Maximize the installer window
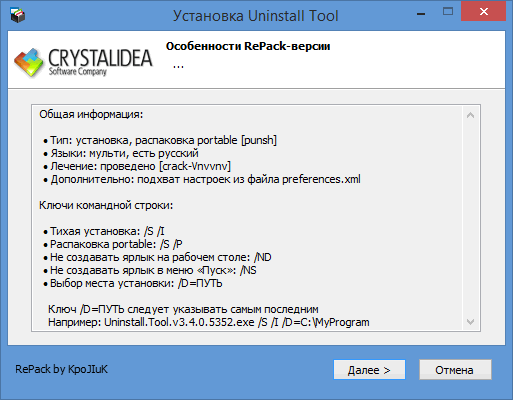Viewport: 513px width, 400px height. click(448, 12)
